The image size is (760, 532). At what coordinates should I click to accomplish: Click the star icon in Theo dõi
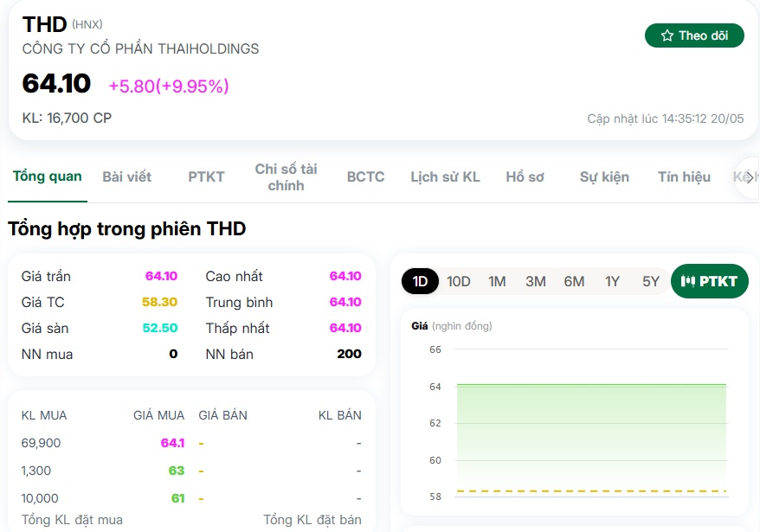[667, 35]
